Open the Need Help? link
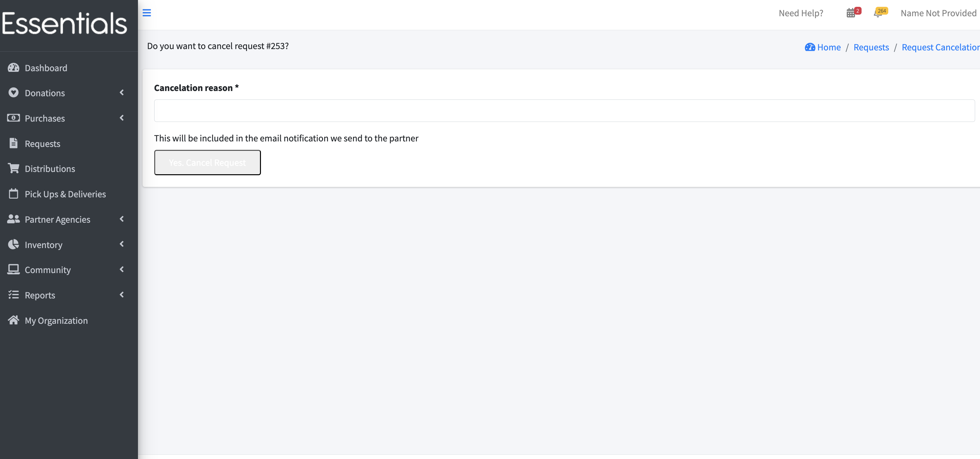The width and height of the screenshot is (980, 459). (x=801, y=13)
